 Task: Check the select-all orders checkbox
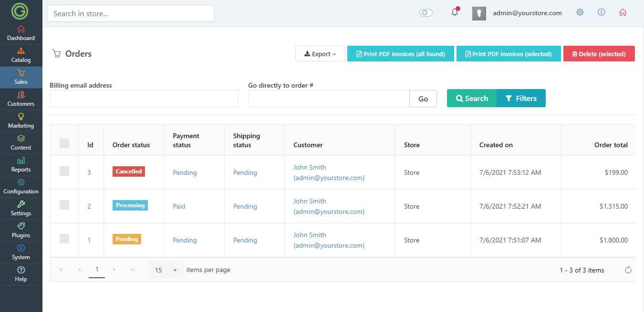pos(64,143)
